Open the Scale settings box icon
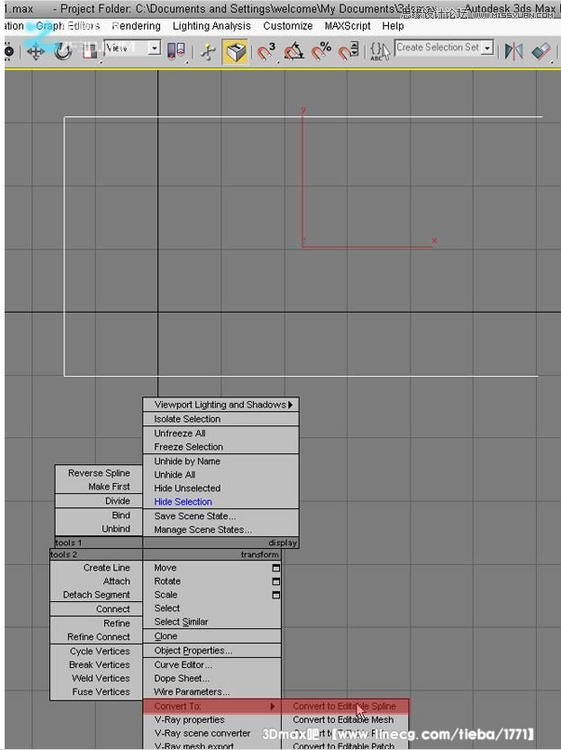 click(276, 595)
